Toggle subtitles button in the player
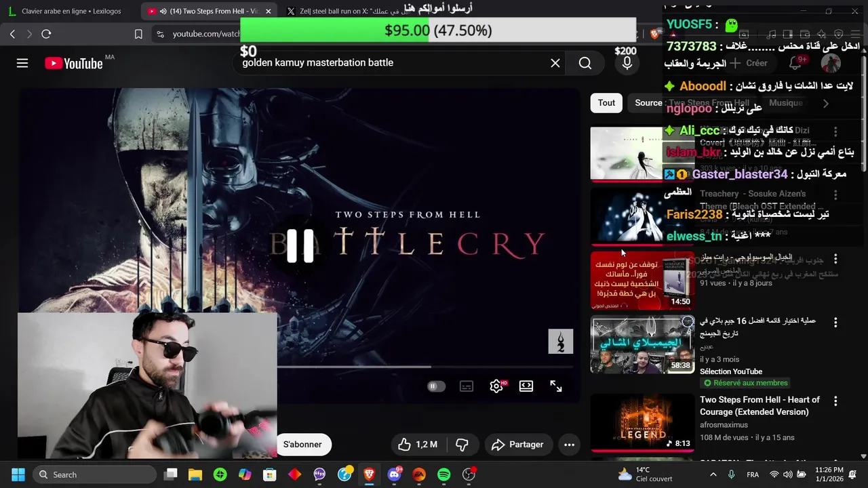Image resolution: width=868 pixels, height=488 pixels. coord(467,386)
